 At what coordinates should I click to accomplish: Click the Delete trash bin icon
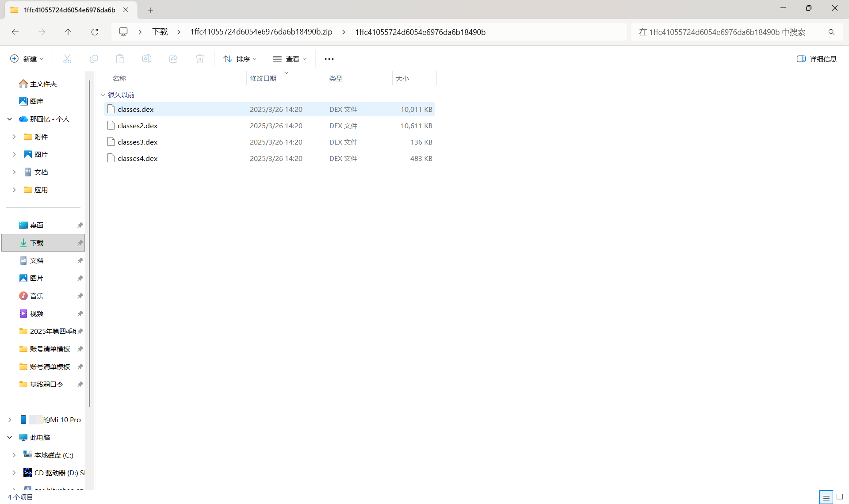tap(200, 59)
